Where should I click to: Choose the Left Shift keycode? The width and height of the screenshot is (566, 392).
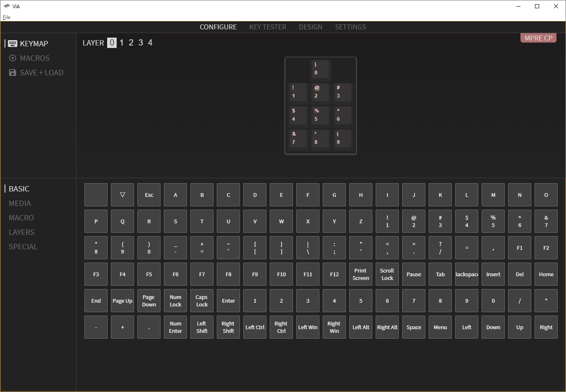[x=202, y=327]
